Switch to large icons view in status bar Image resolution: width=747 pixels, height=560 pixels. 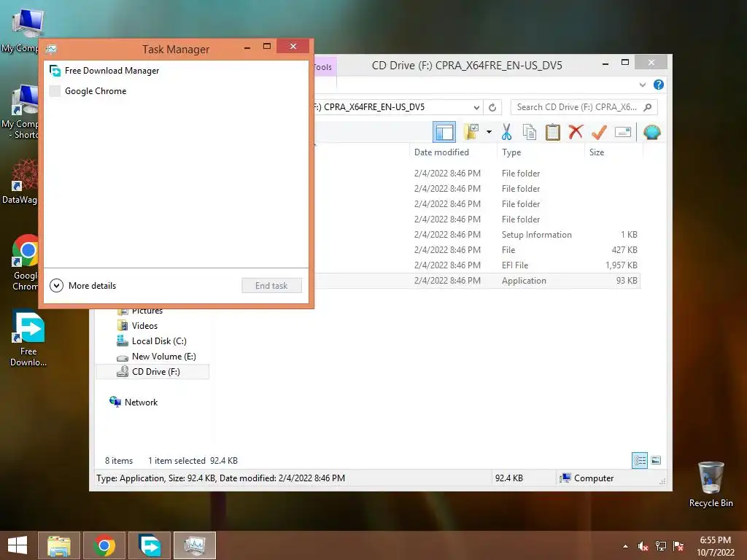pyautogui.click(x=656, y=460)
